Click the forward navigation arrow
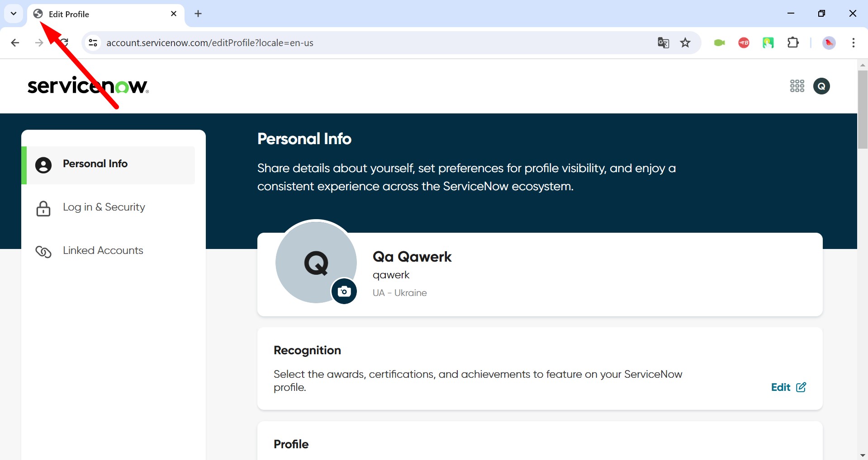 tap(39, 43)
